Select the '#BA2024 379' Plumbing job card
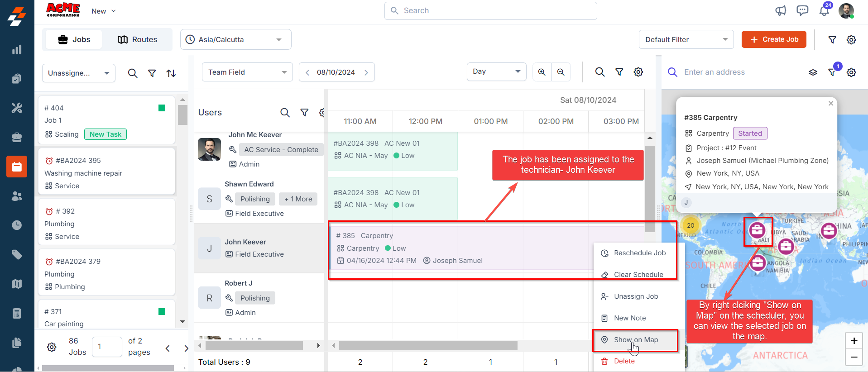The image size is (868, 372). click(x=107, y=272)
